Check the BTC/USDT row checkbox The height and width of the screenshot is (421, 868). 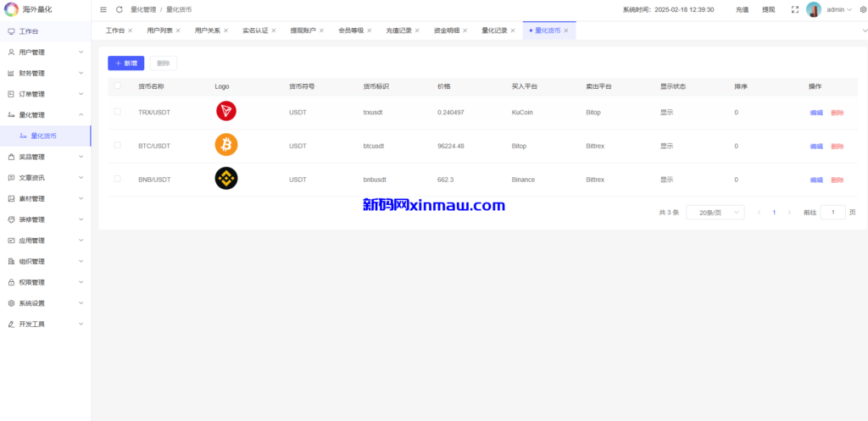117,145
